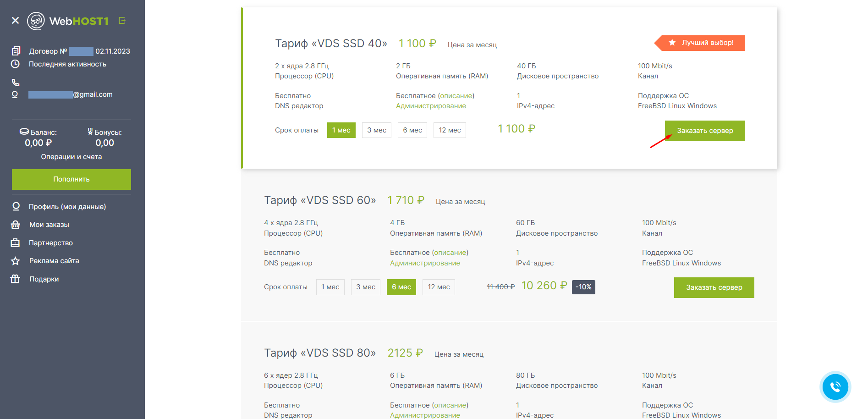The height and width of the screenshot is (419, 868).
Task: Open Операции и счета link
Action: (x=71, y=157)
